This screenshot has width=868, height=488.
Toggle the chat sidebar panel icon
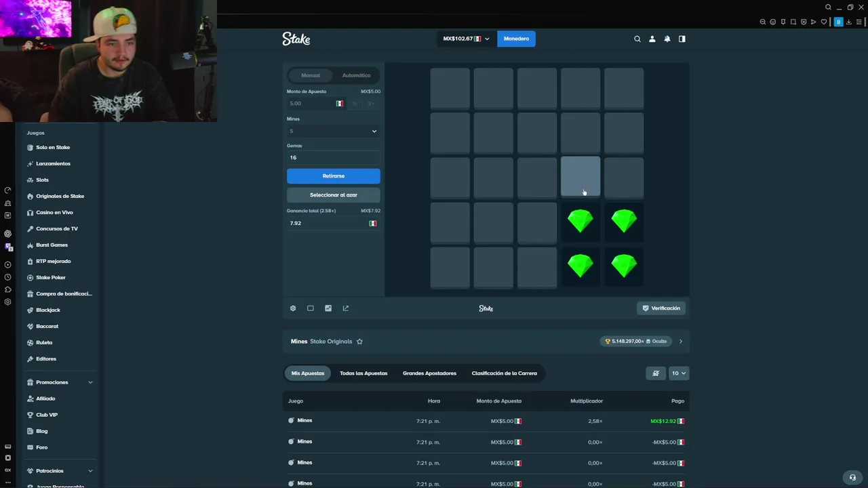682,39
